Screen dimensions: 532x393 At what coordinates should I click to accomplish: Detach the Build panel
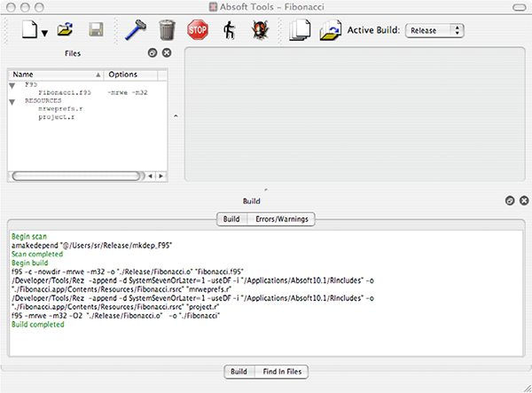click(510, 200)
